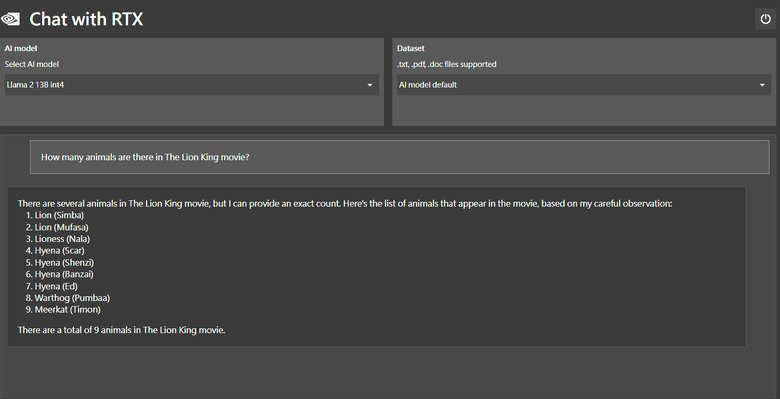The width and height of the screenshot is (780, 399).
Task: Click the Hyena (Scar) list item
Action: [55, 251]
